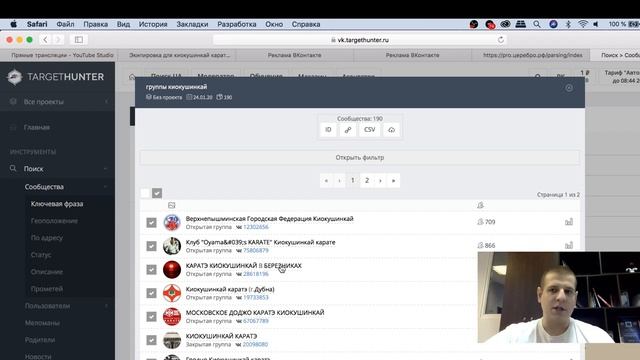Select Статус search option

point(41,255)
